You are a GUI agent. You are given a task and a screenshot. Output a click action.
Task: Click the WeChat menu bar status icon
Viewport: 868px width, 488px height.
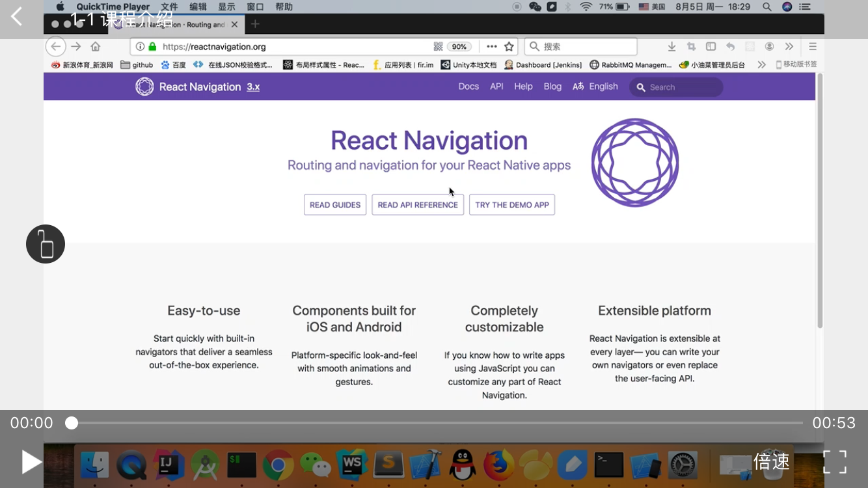[535, 7]
